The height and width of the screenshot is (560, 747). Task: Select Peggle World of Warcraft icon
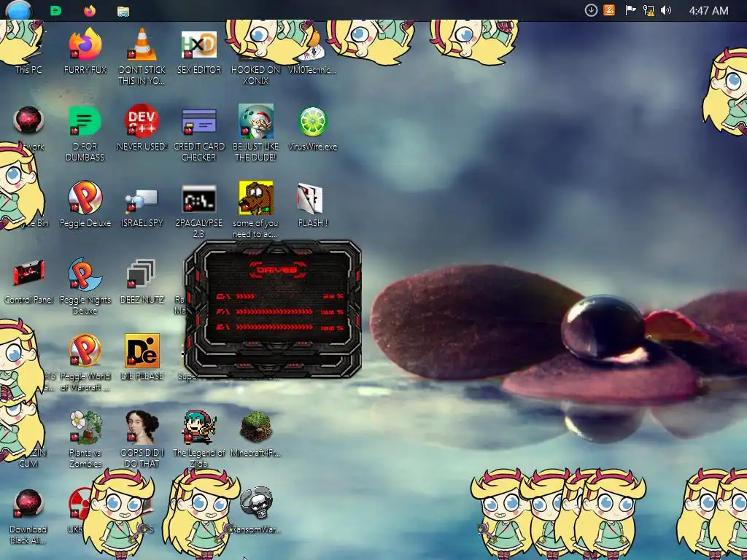85,363
